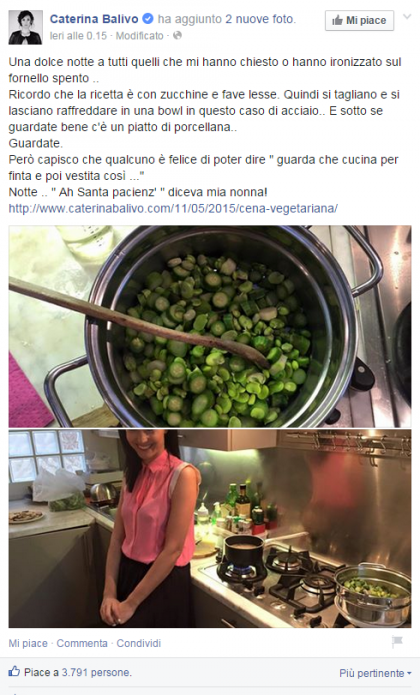Open the woman in kitchen photo
Viewport: 420px width, 695px height.
point(210,528)
